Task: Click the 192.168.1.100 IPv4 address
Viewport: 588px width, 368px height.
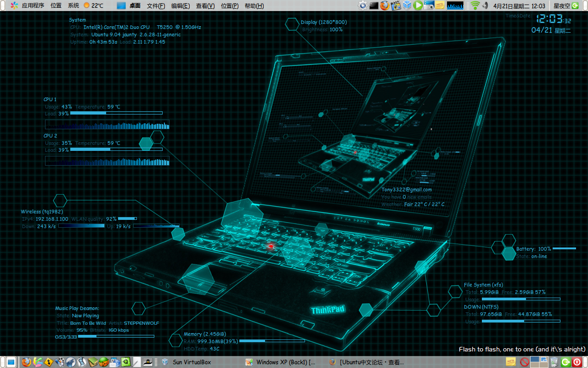Action: pyautogui.click(x=52, y=219)
